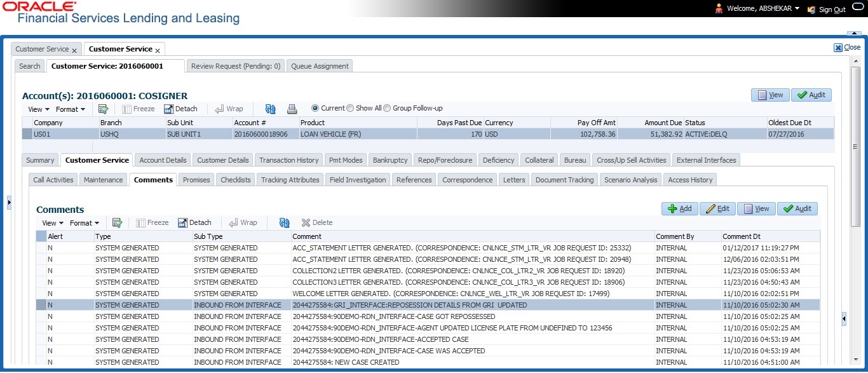This screenshot has height=373, width=868.
Task: Close the active Customer Service tab
Action: [x=158, y=50]
